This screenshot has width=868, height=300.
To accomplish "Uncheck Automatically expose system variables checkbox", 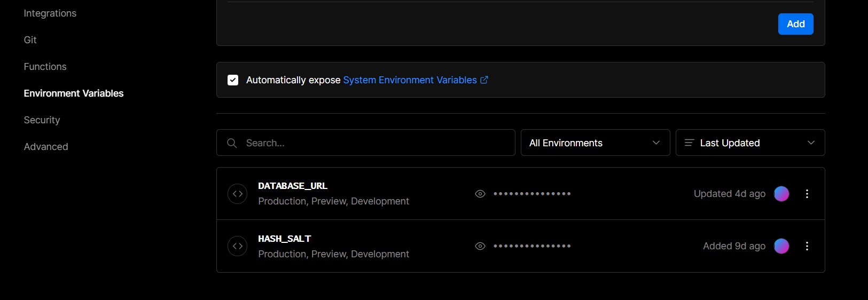I will click(233, 80).
